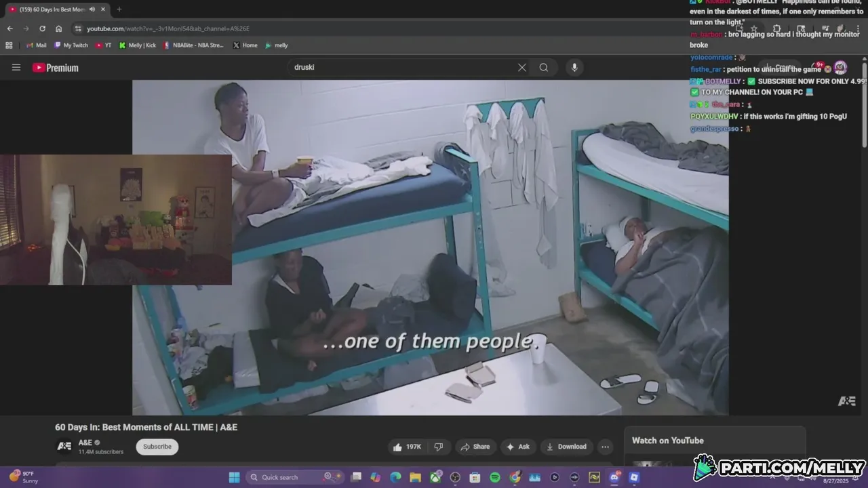Mute the tab via speaker icon
Screen dimensions: 868x488
[x=92, y=9]
